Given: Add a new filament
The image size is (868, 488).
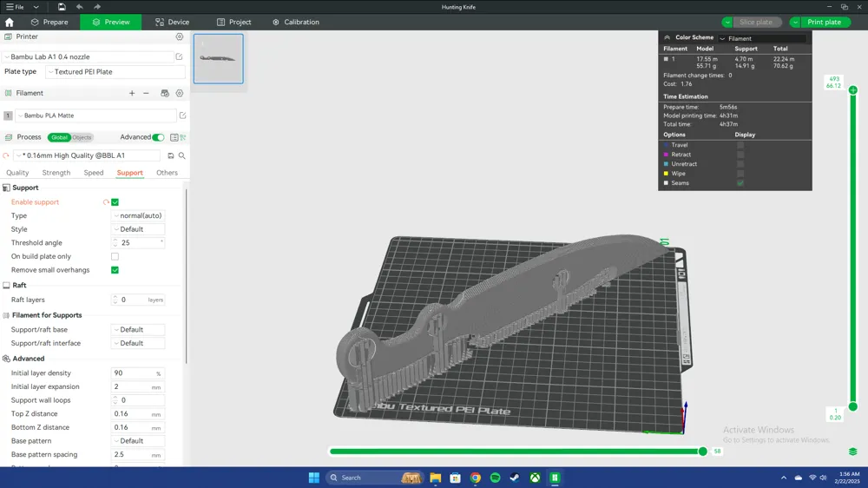Looking at the screenshot, I should click(x=132, y=93).
